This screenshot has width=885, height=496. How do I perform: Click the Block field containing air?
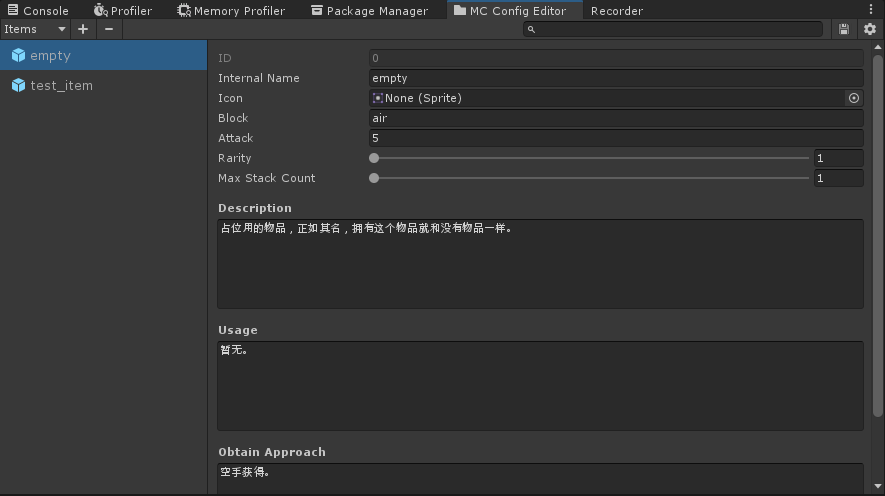tap(616, 118)
